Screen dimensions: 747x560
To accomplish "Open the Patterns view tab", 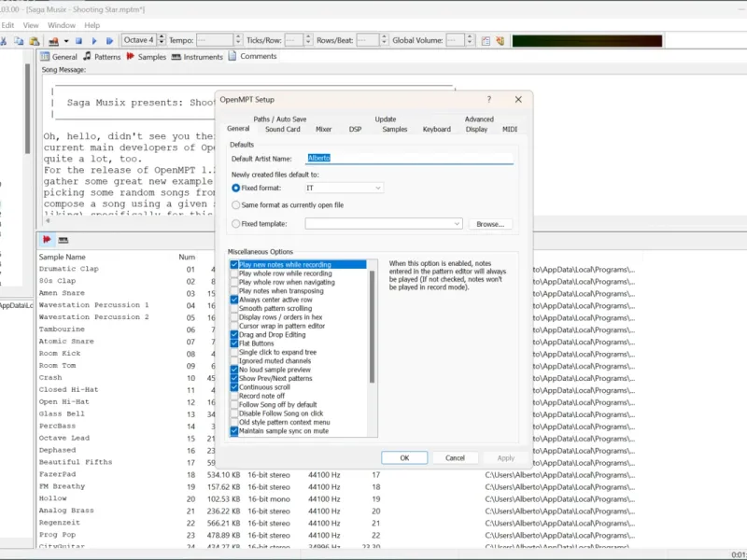I will [x=102, y=57].
